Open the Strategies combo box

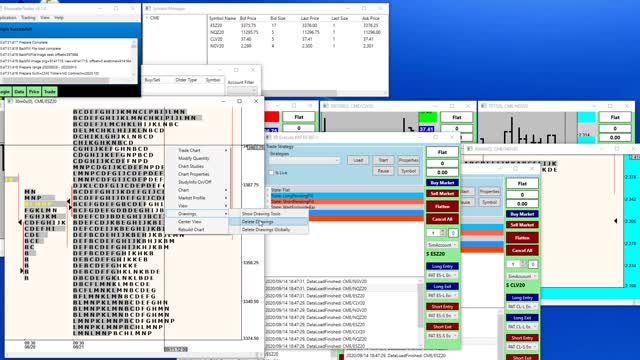304,160
